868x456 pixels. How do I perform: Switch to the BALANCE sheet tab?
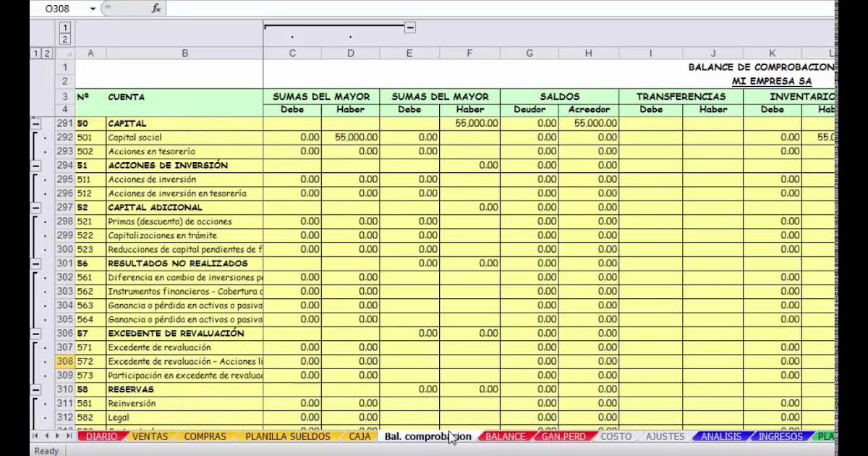[x=505, y=436]
